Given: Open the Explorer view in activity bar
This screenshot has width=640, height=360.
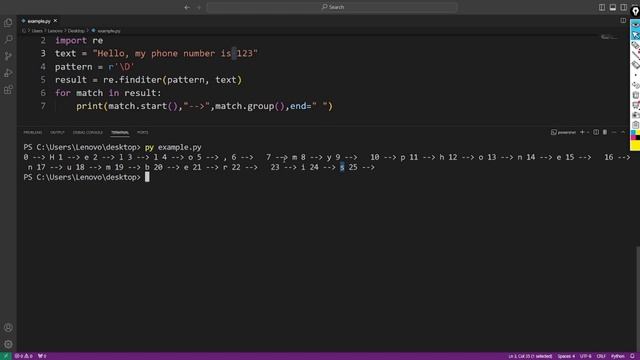Looking at the screenshot, I should click(8, 22).
